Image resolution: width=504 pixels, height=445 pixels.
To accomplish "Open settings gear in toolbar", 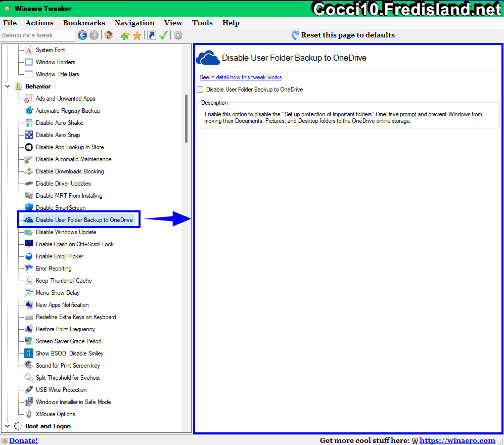I will 178,35.
